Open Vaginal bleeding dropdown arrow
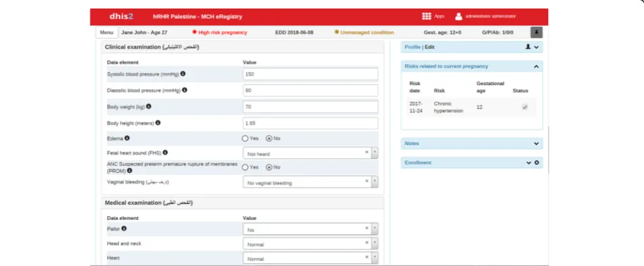This screenshot has width=644, height=266. pos(374,182)
